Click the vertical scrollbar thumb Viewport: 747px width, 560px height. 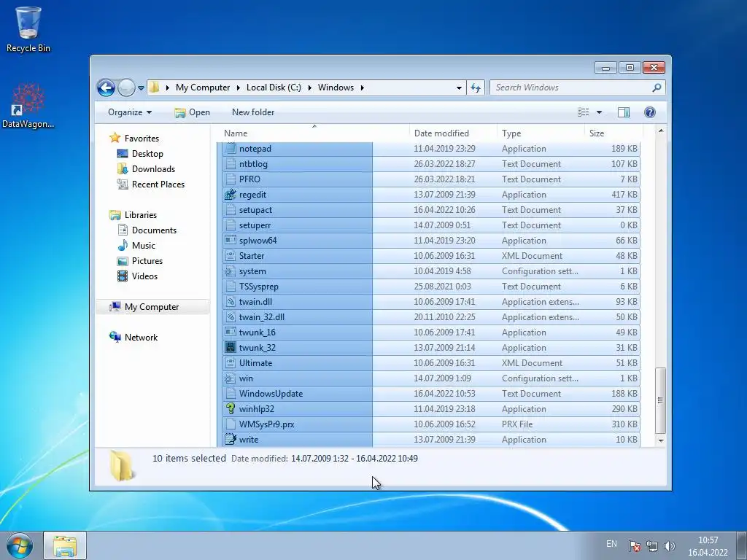[660, 400]
